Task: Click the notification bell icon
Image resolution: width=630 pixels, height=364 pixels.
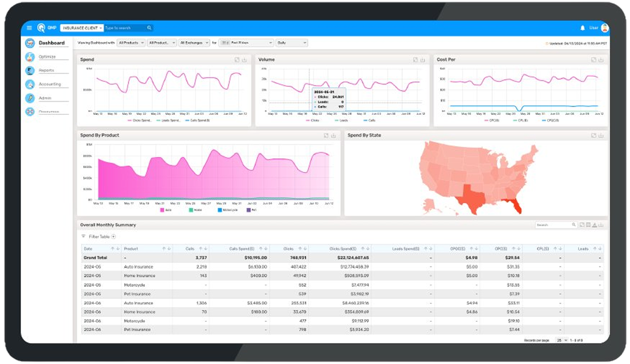Action: (583, 28)
